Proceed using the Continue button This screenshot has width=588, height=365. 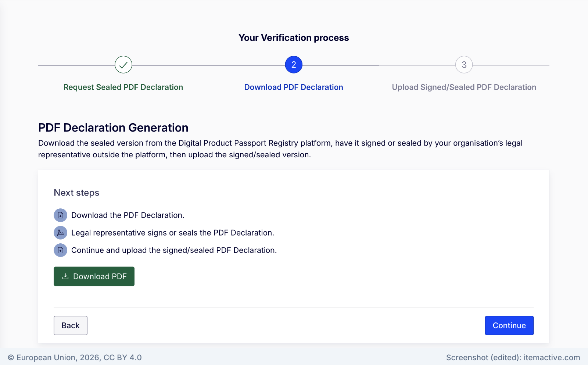[509, 325]
